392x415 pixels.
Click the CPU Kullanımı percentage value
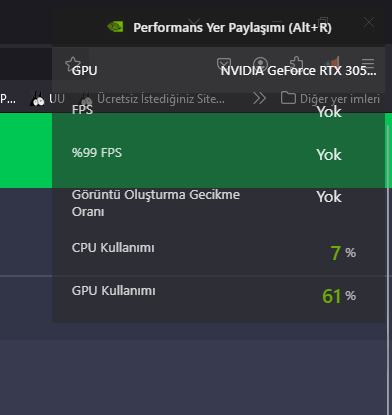(x=343, y=253)
